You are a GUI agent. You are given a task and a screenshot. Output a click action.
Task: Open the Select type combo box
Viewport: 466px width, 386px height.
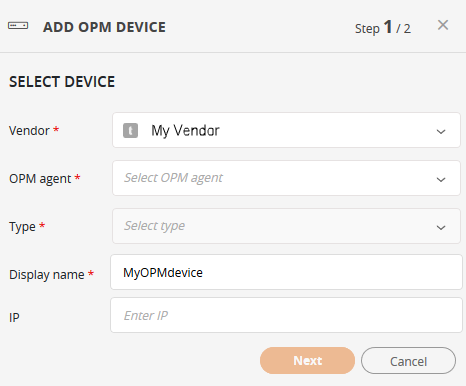tap(286, 226)
